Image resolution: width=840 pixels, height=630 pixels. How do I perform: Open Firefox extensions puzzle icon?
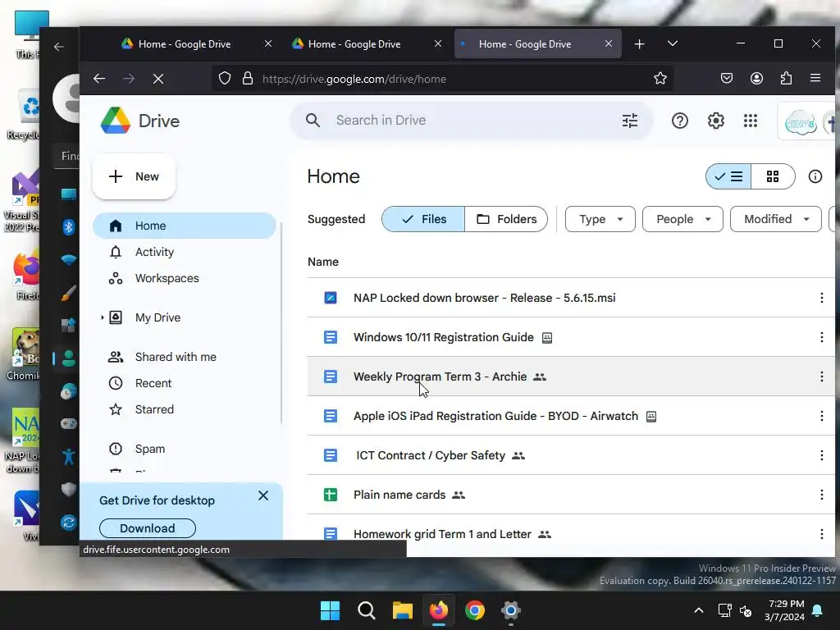(x=786, y=79)
